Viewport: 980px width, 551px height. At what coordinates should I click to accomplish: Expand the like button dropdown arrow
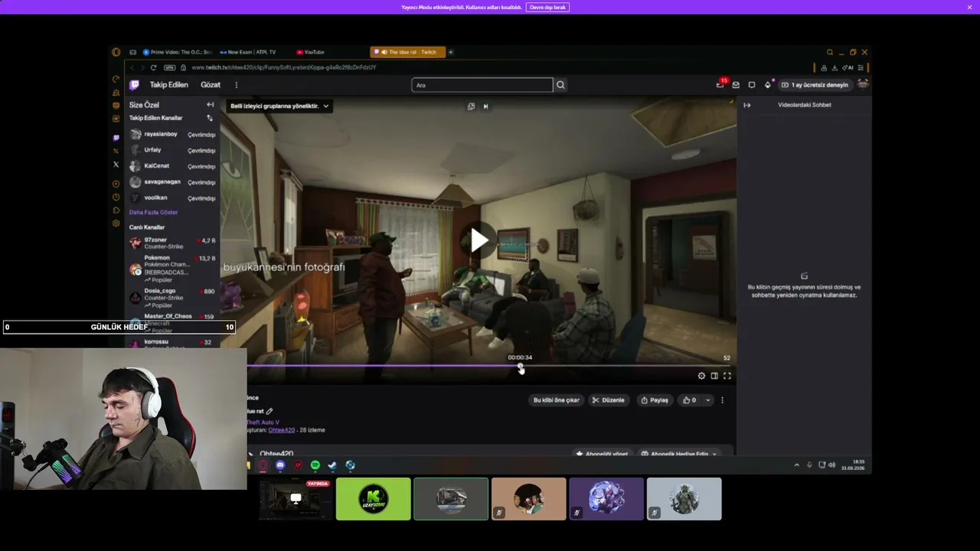click(x=707, y=400)
